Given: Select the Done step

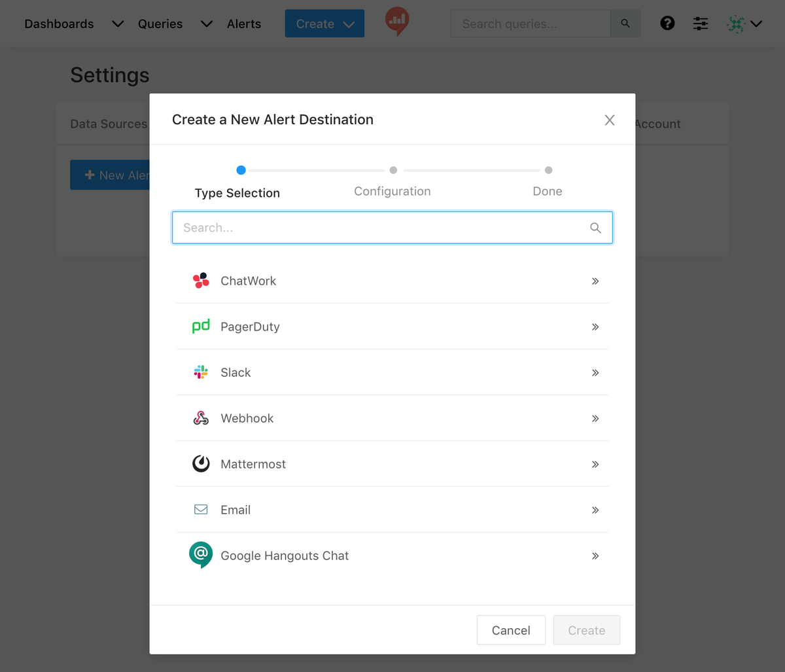Looking at the screenshot, I should point(548,191).
